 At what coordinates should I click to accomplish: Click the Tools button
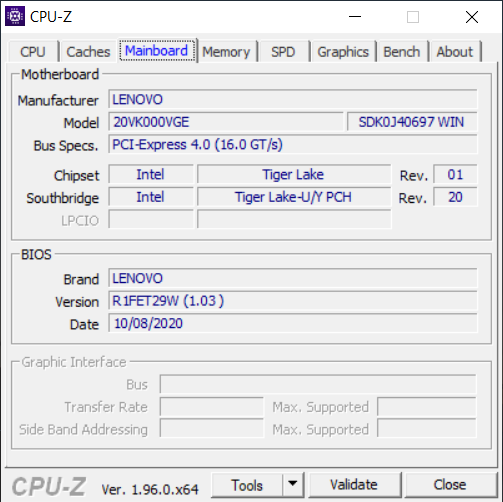(247, 485)
